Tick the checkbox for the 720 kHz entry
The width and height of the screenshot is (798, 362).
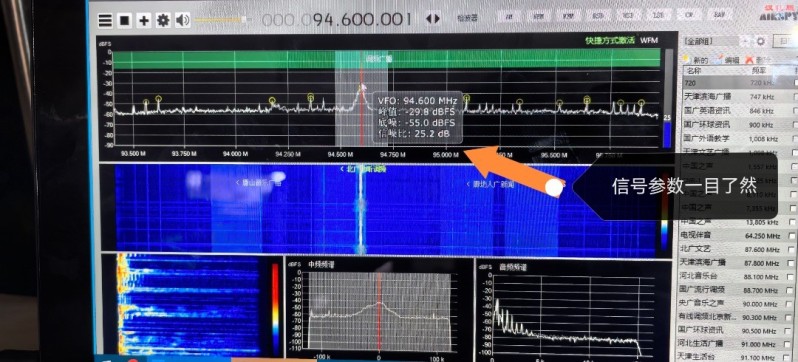(x=796, y=82)
